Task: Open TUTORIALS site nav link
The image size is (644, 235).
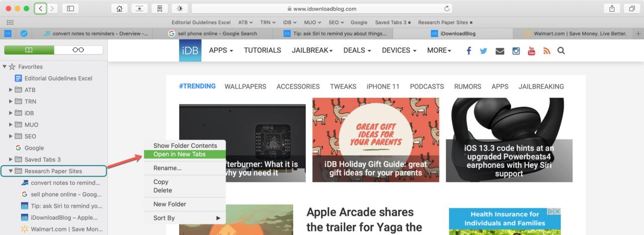Action: 263,50
